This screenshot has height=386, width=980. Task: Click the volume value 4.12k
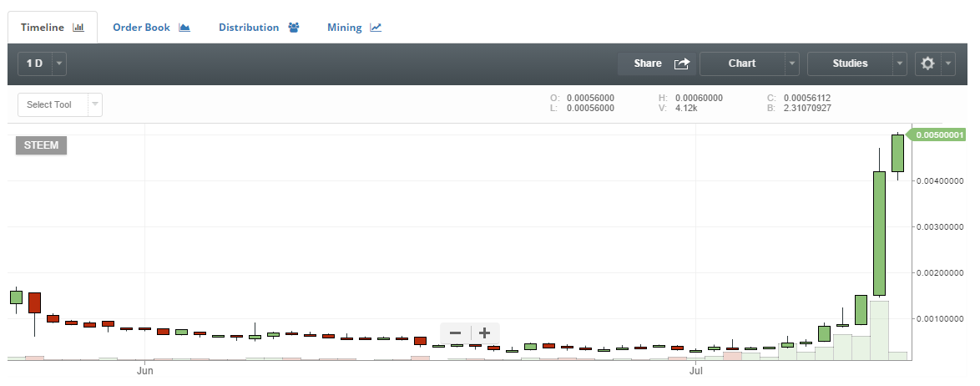click(x=686, y=109)
